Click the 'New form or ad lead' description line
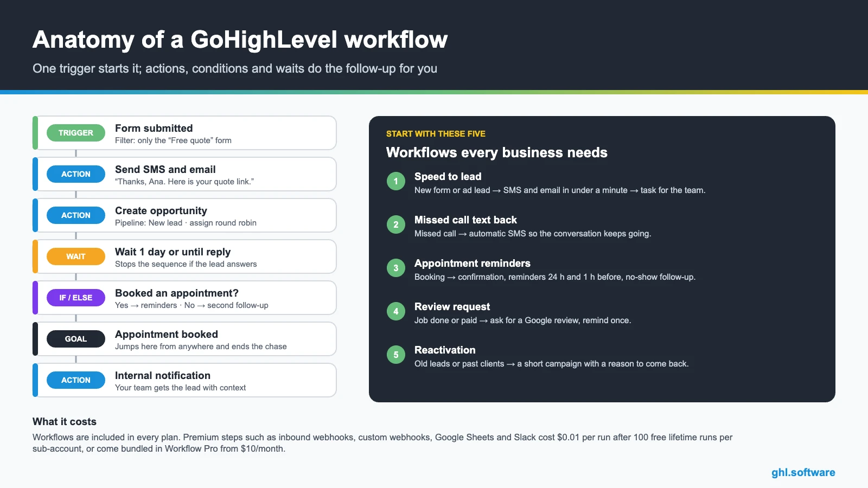The image size is (868, 488). [560, 190]
